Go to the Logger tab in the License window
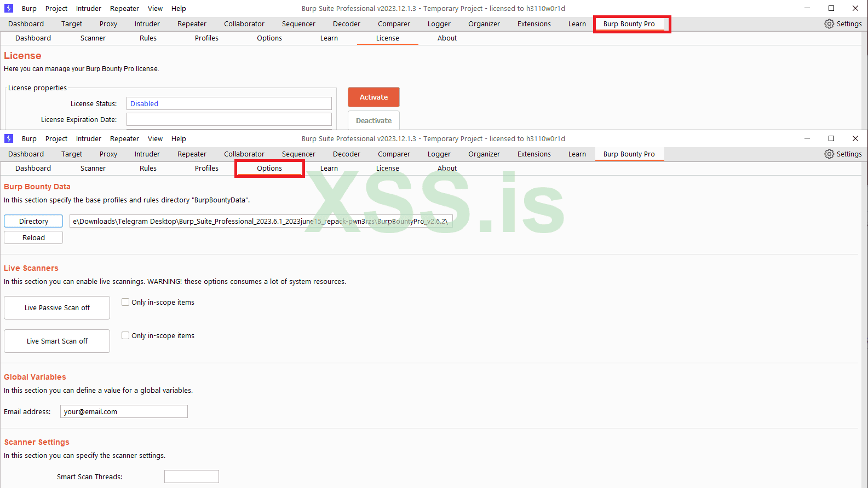The width and height of the screenshot is (868, 488). (439, 24)
